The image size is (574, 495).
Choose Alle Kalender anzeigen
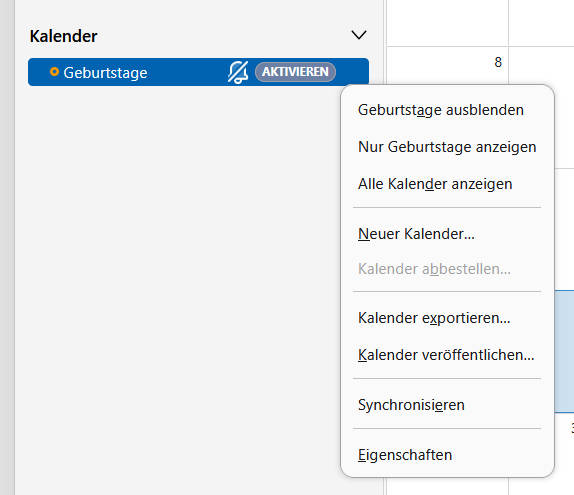[435, 184]
